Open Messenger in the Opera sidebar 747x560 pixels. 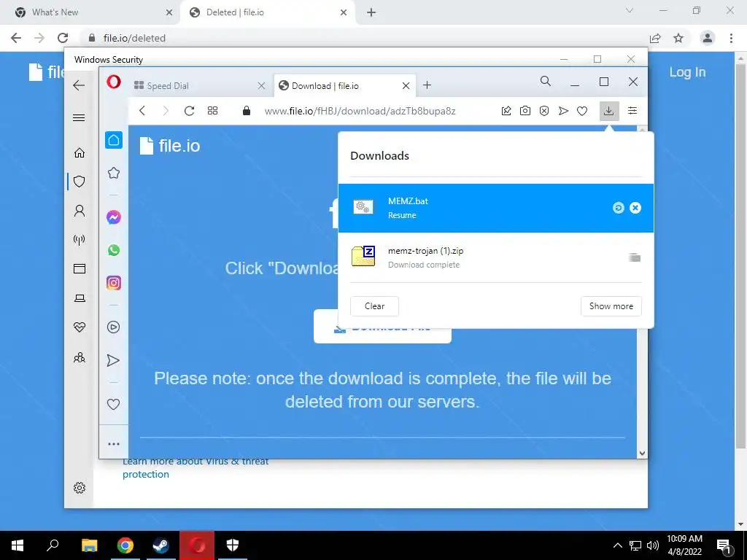pos(113,217)
